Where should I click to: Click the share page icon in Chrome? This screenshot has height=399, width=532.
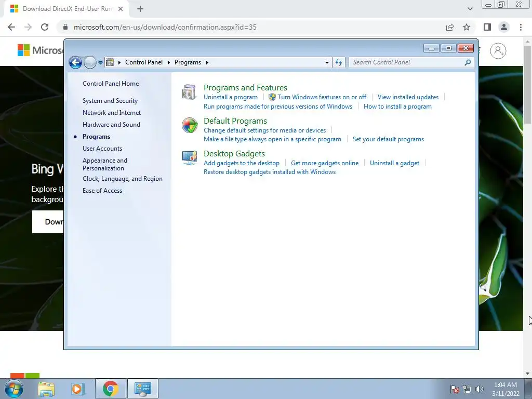[x=450, y=27]
